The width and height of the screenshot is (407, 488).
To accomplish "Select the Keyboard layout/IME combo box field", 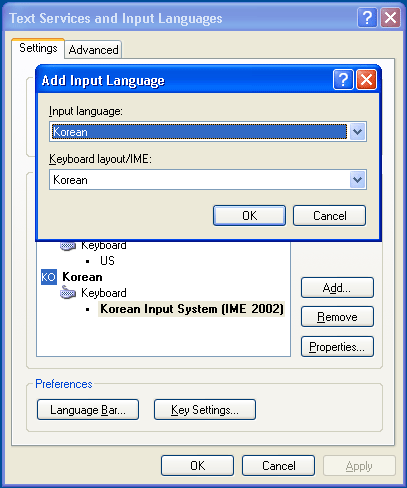I will [x=208, y=180].
